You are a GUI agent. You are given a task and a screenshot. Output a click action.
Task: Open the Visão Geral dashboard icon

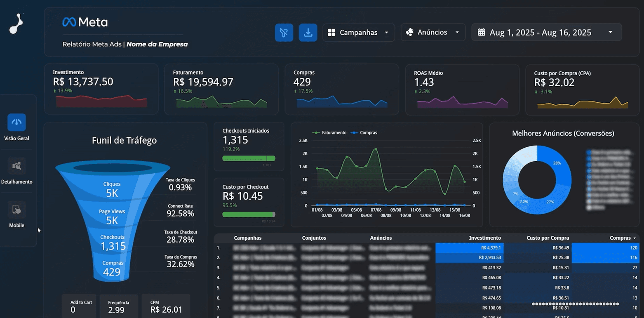click(x=16, y=122)
